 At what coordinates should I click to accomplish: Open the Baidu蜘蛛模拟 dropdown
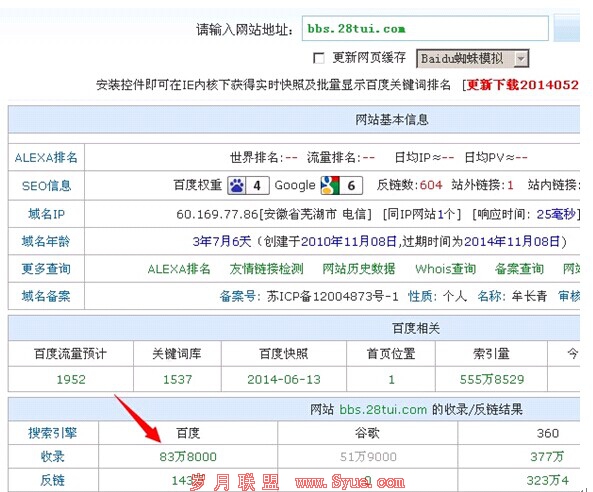pyautogui.click(x=472, y=59)
